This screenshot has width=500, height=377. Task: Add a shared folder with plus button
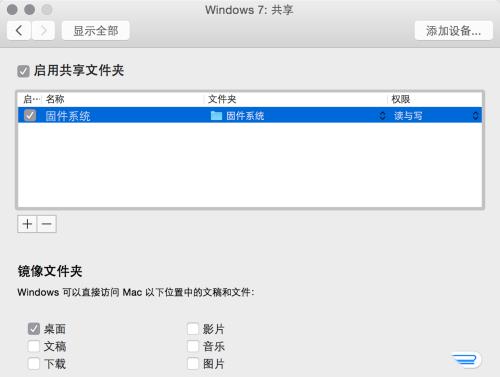click(x=27, y=224)
